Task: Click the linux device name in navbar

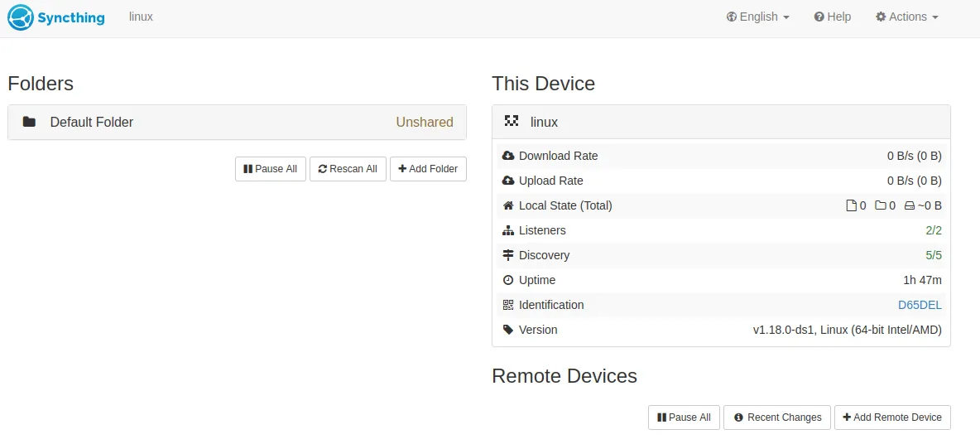Action: tap(141, 17)
